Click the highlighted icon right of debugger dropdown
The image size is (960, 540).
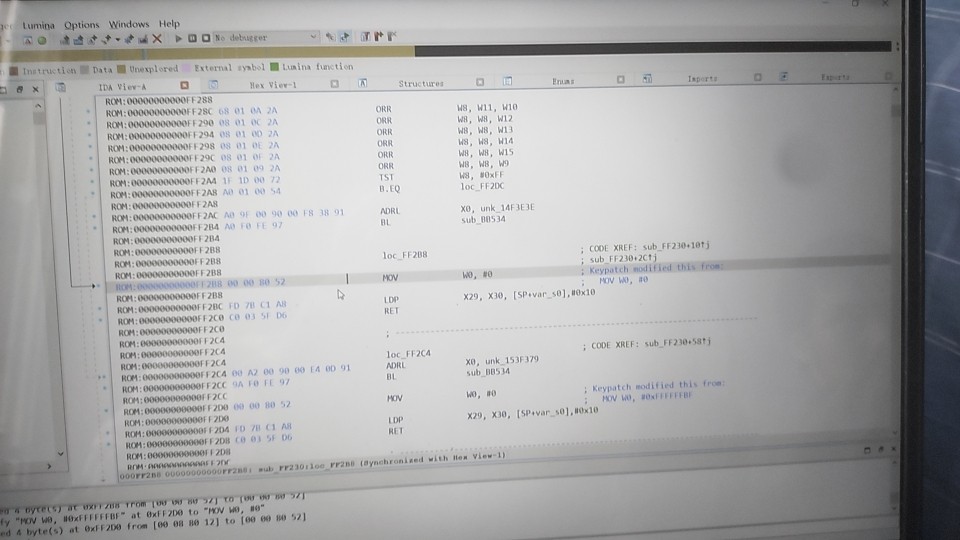tap(345, 37)
